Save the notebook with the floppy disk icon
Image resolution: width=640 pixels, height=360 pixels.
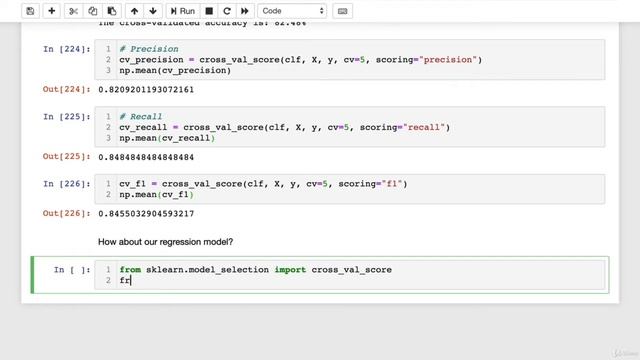point(30,11)
